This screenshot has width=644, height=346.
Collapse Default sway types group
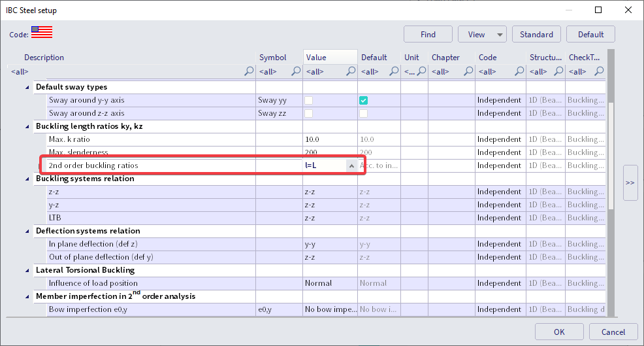27,87
